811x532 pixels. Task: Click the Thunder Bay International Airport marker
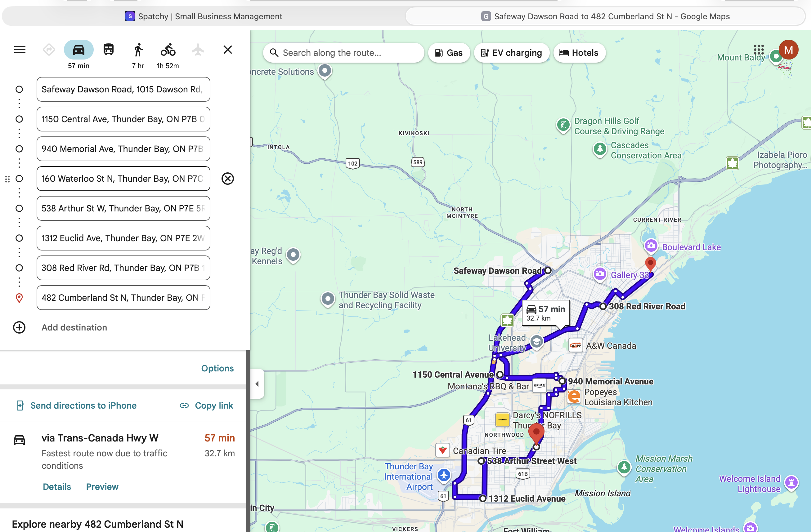pos(444,475)
